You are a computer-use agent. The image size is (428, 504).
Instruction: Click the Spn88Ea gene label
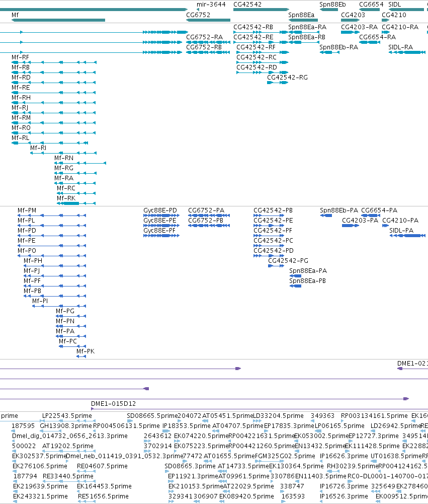pos(301,15)
